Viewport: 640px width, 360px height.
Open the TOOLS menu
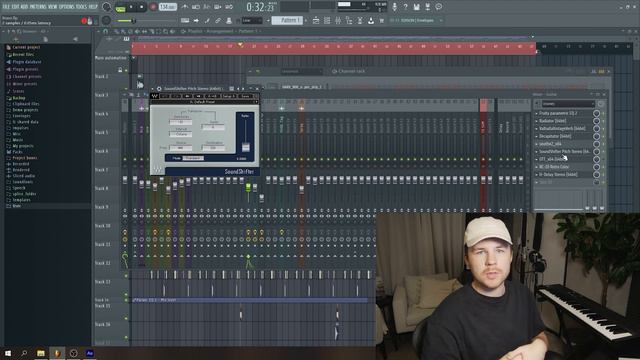point(82,7)
